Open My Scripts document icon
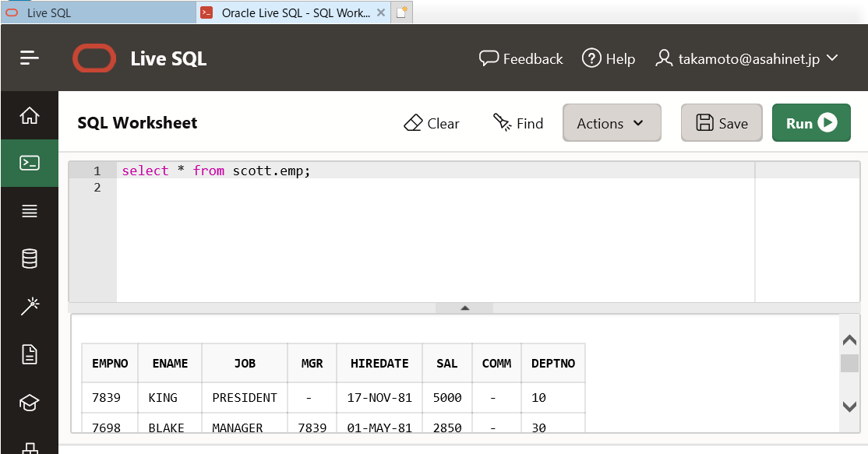The image size is (868, 454). pos(30,354)
